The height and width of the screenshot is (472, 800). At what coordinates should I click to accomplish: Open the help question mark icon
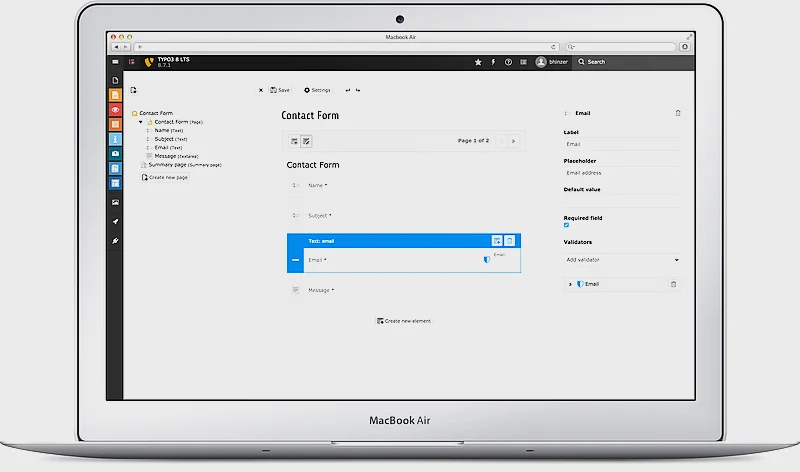tap(508, 62)
